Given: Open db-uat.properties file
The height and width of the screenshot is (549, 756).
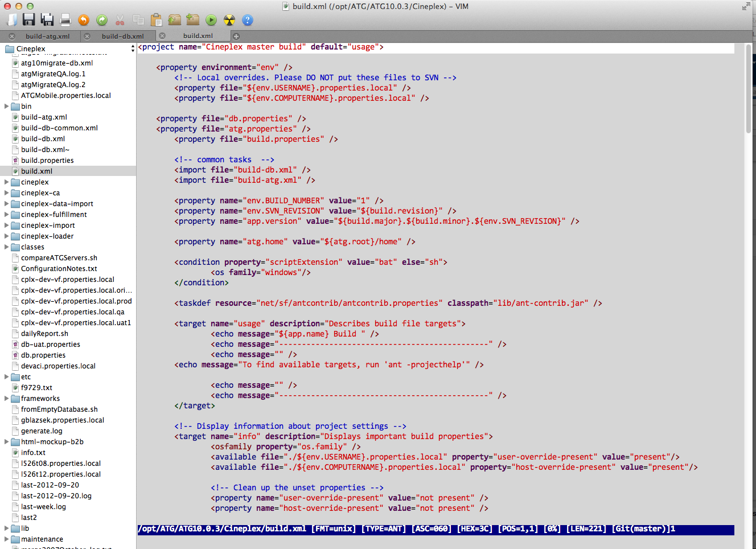Looking at the screenshot, I should pyautogui.click(x=51, y=345).
